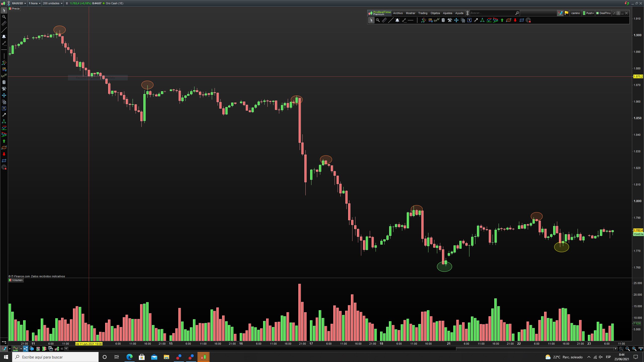Open the 1 hora timeframe dropdown
The image size is (644, 362).
[34, 3]
